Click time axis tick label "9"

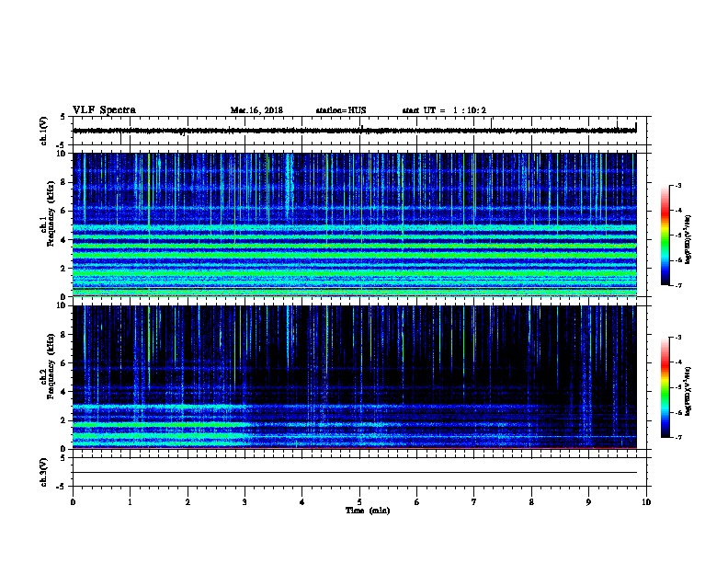click(588, 502)
